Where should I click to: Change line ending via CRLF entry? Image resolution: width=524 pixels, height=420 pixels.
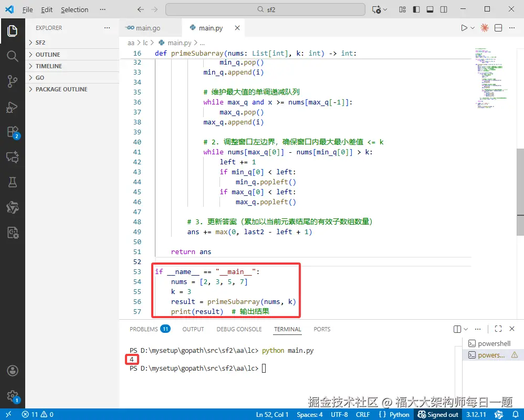363,414
